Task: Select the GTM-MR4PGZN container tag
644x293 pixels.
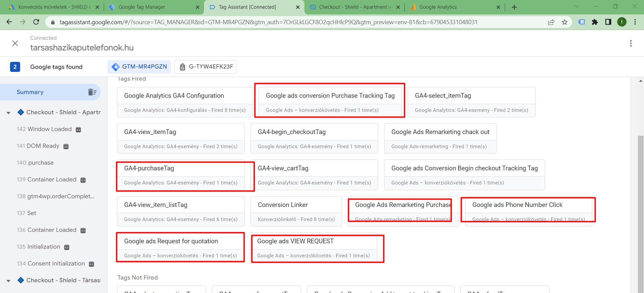Action: [139, 67]
